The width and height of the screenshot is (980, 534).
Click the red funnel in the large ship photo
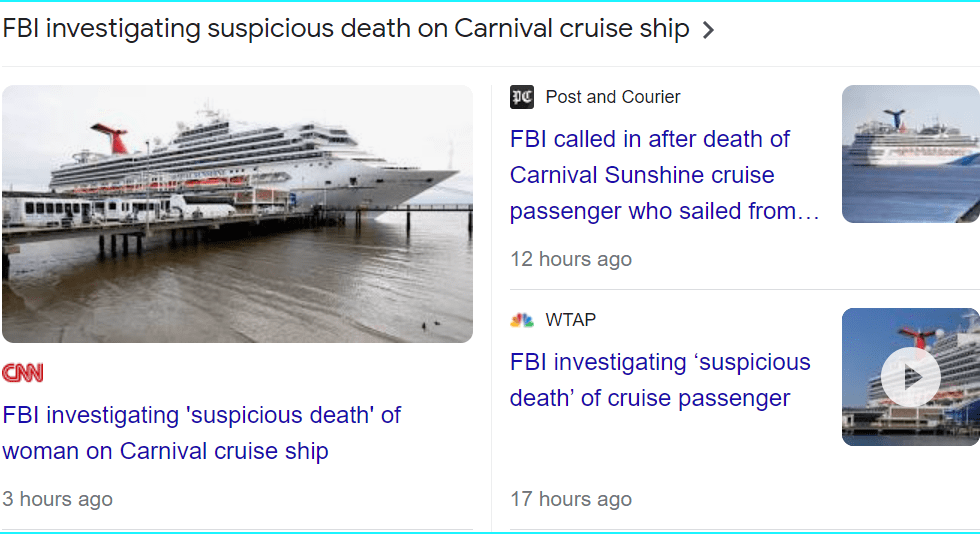[x=116, y=138]
